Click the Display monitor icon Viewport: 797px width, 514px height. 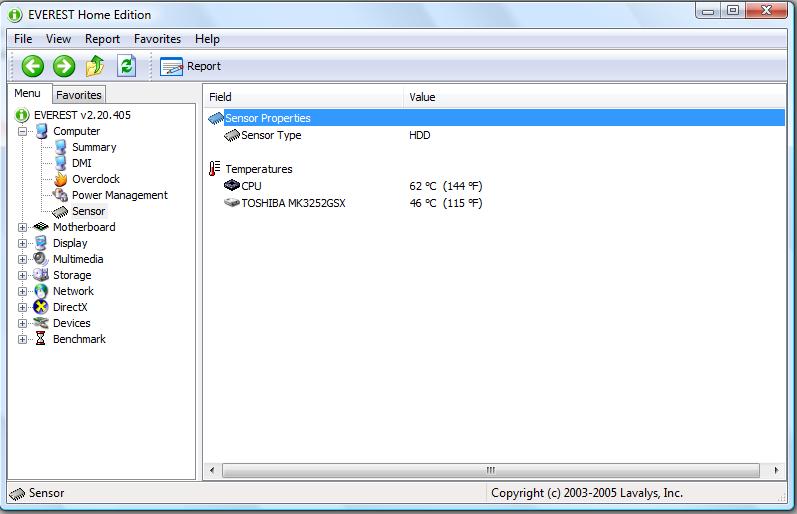[42, 243]
